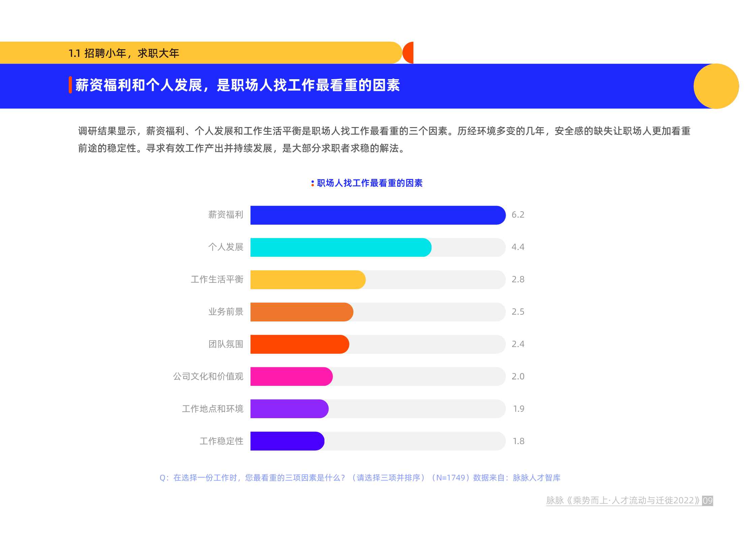This screenshot has width=756, height=557.
Task: Select the '公司文化和价值观' row label
Action: pos(208,377)
